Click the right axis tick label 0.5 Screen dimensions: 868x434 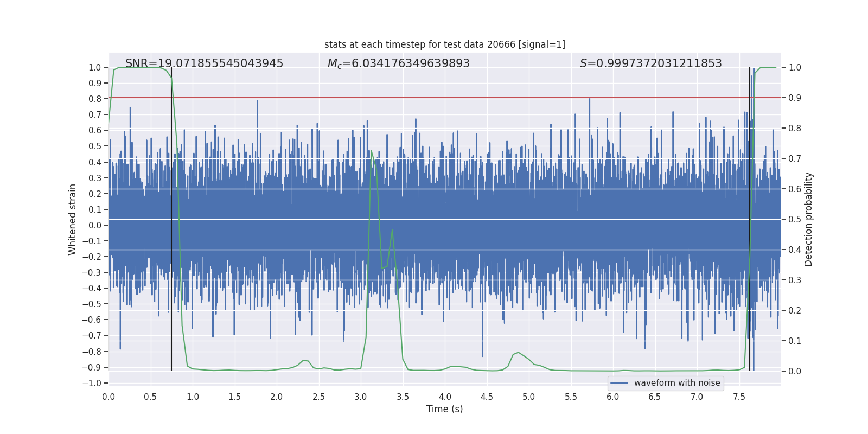click(795, 220)
